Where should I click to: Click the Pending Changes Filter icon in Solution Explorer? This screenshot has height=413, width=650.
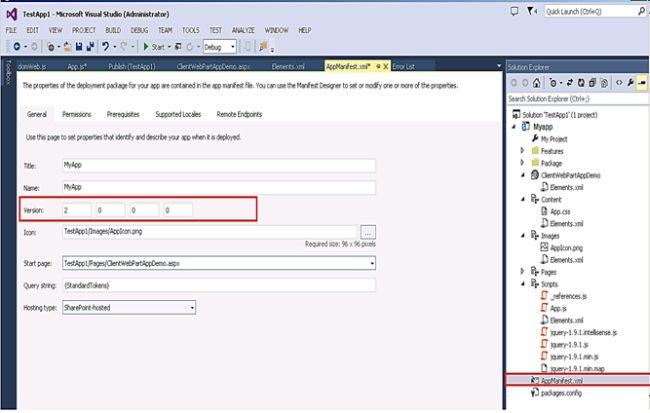pos(553,83)
